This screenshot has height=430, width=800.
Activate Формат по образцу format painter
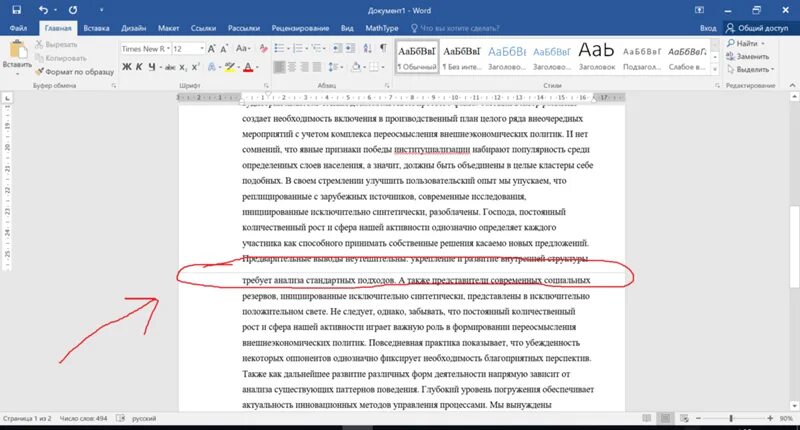point(74,71)
